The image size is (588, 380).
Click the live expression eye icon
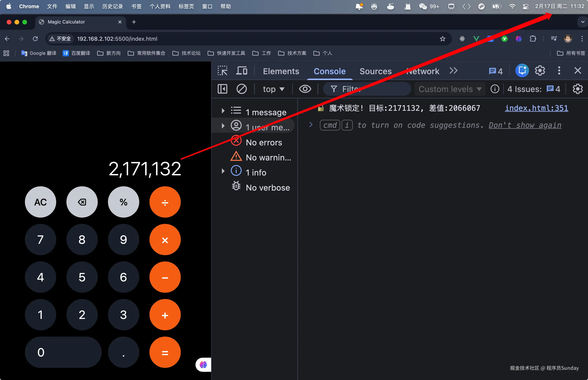point(305,89)
